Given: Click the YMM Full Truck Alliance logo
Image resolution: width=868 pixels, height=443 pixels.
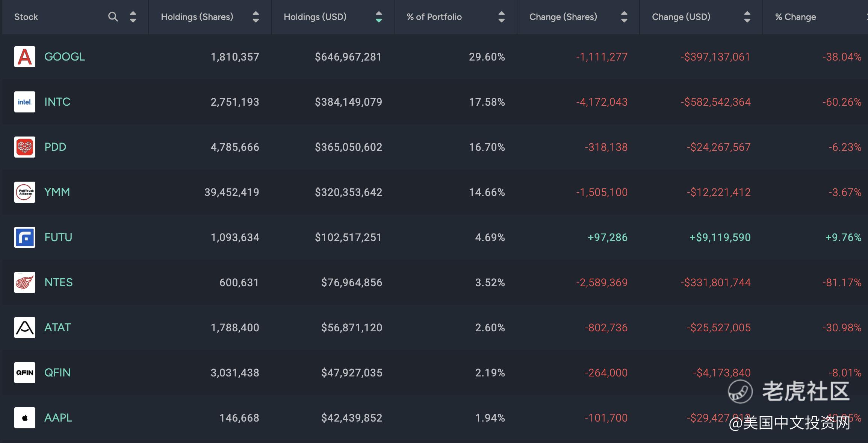Looking at the screenshot, I should click(x=25, y=192).
